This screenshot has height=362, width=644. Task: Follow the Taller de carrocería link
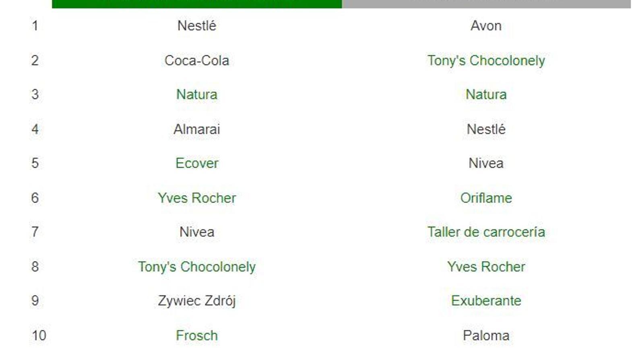[486, 232]
